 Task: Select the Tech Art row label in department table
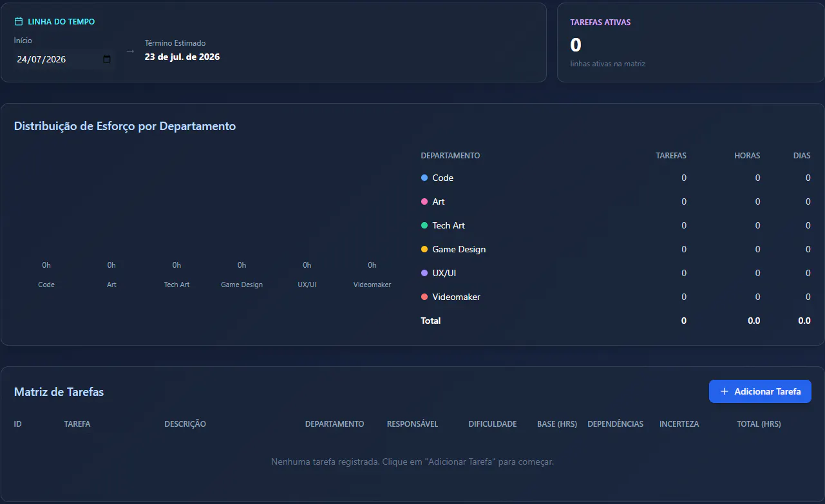(449, 225)
